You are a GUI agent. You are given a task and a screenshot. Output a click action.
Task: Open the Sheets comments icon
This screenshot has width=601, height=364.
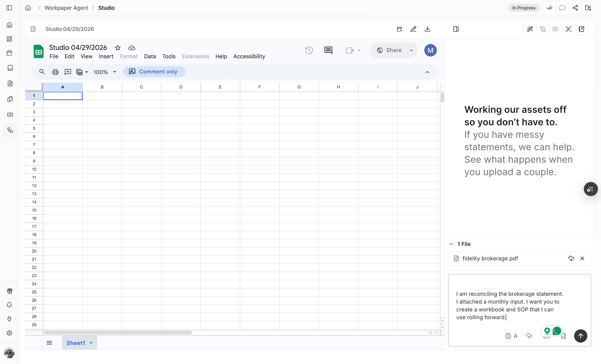click(328, 50)
